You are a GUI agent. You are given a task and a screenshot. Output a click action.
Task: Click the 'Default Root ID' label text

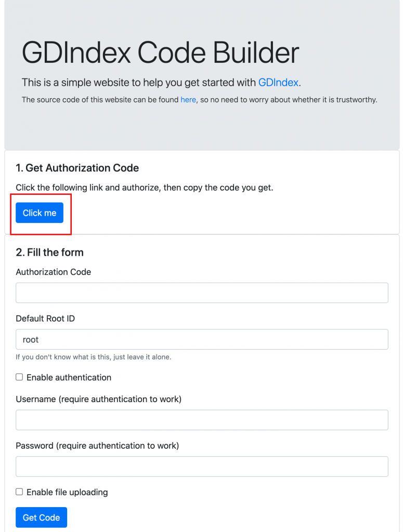(45, 318)
